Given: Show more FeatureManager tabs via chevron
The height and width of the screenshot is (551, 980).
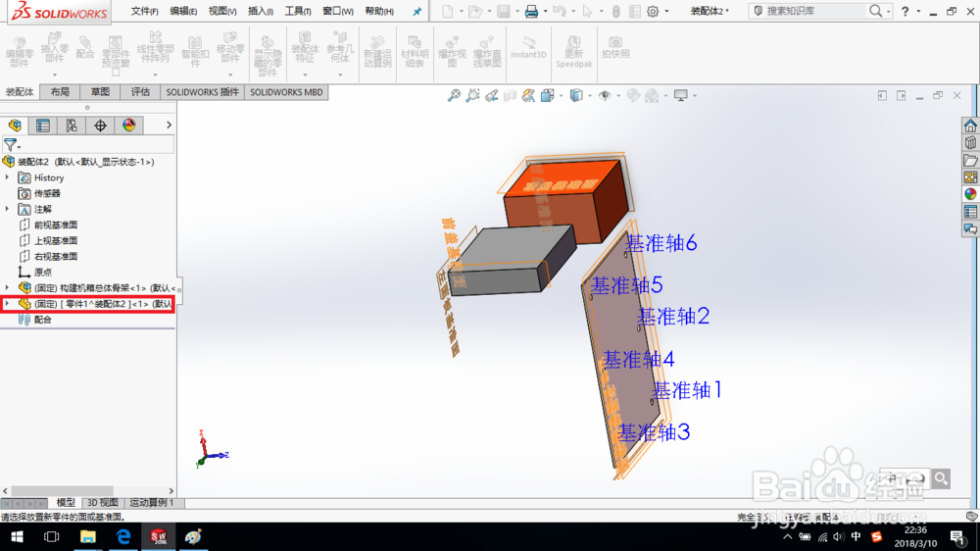Looking at the screenshot, I should pyautogui.click(x=169, y=125).
